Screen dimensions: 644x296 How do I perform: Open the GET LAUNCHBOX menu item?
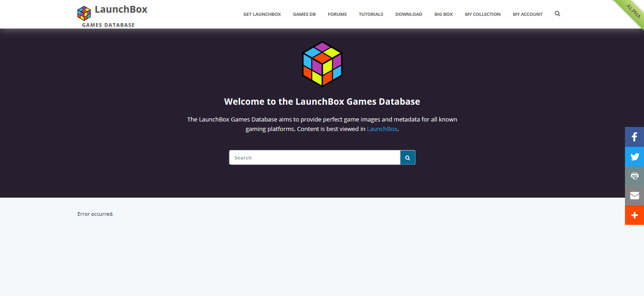(x=262, y=15)
